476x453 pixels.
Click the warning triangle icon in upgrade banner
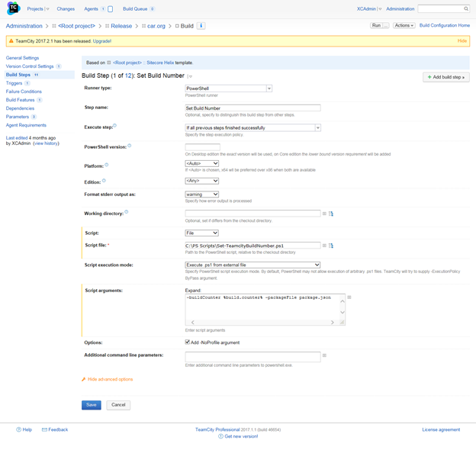[11, 41]
